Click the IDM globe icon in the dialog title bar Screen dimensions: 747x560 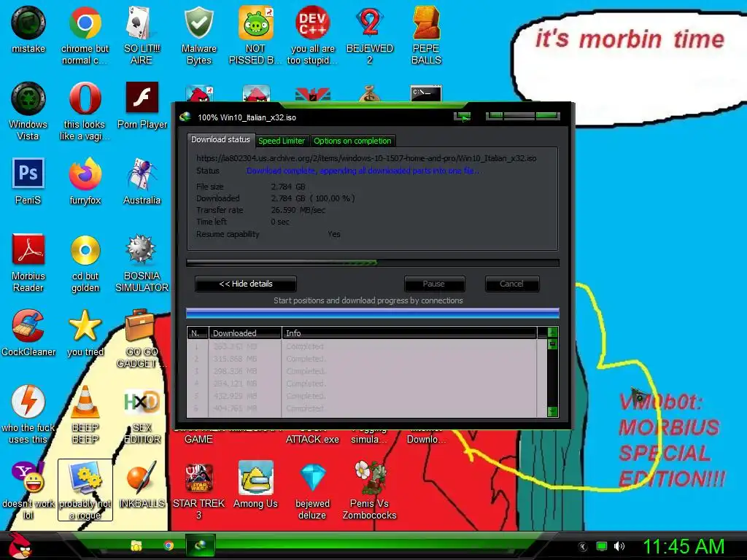185,117
